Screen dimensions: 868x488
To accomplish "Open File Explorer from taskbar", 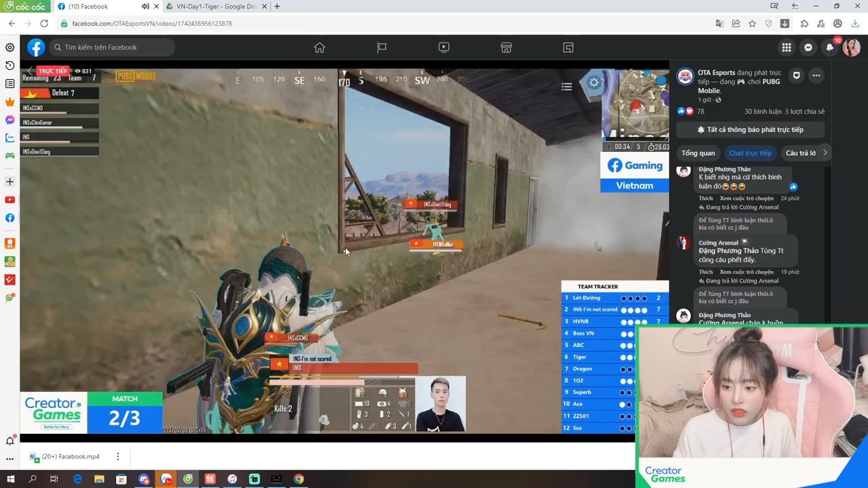I will tap(99, 479).
